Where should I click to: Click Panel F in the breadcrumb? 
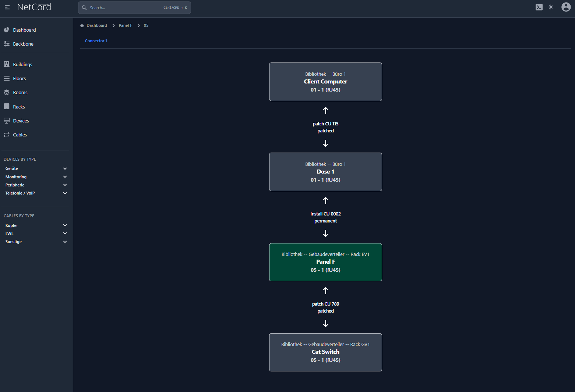[125, 26]
